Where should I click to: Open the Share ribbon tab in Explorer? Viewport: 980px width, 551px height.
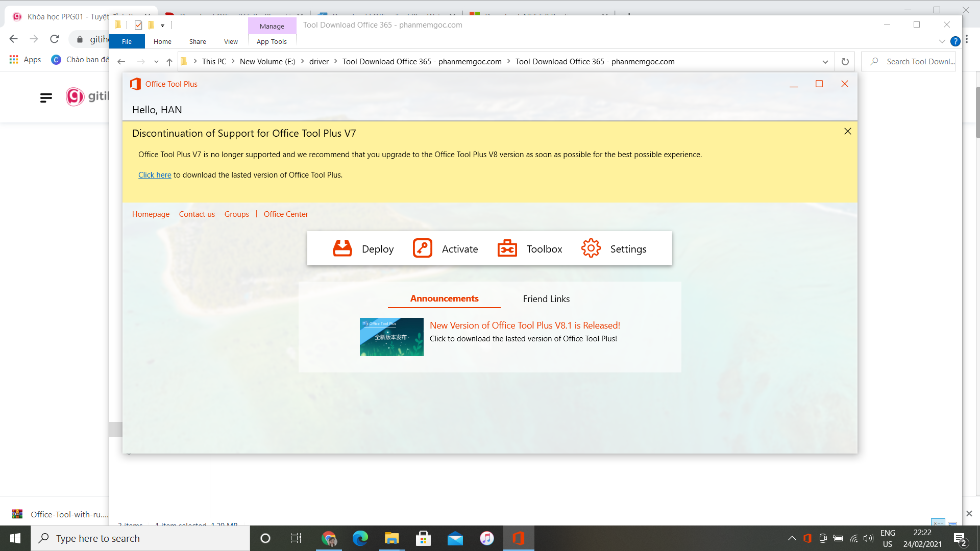click(x=198, y=42)
